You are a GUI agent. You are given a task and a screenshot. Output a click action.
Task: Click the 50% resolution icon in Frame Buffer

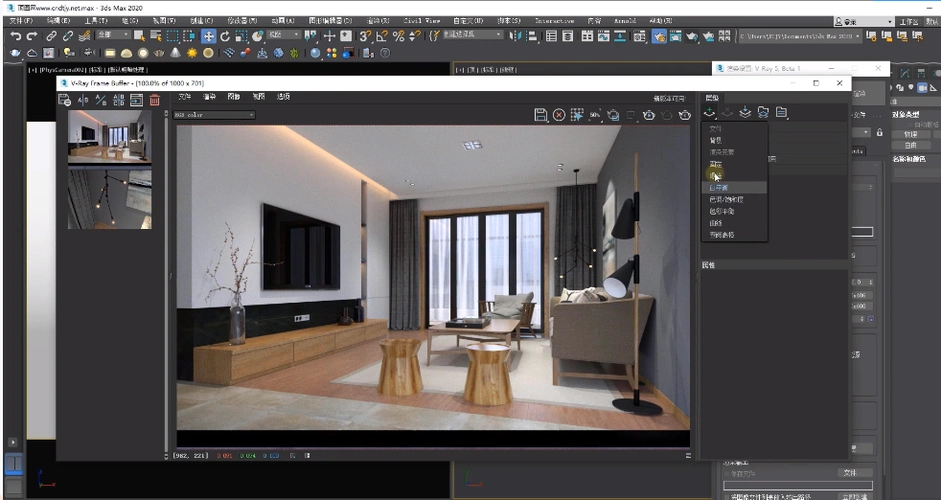coord(595,115)
